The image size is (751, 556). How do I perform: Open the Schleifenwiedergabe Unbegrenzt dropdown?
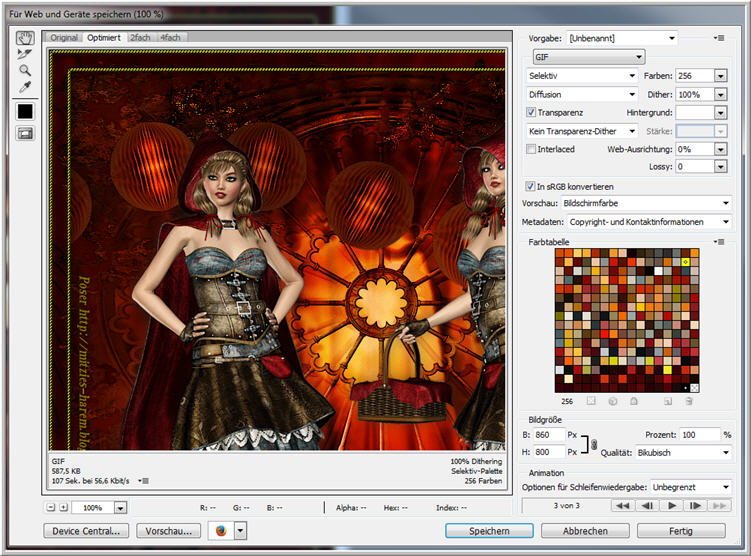[x=691, y=487]
